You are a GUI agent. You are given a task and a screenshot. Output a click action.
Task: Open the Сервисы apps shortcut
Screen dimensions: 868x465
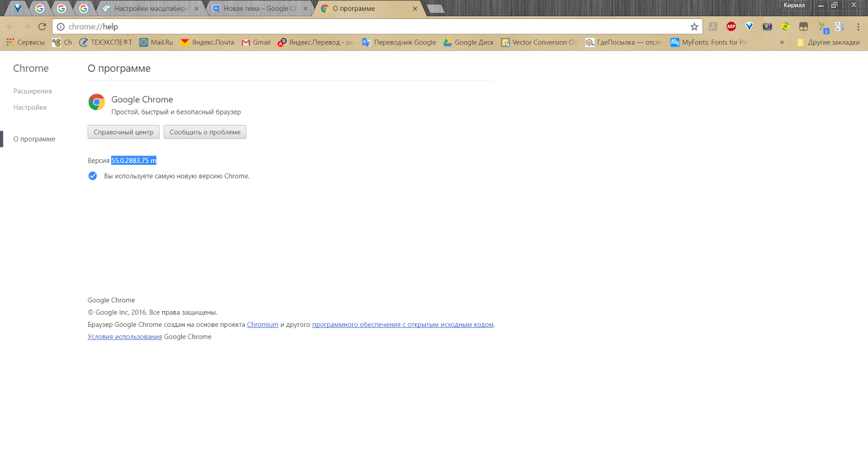point(25,42)
